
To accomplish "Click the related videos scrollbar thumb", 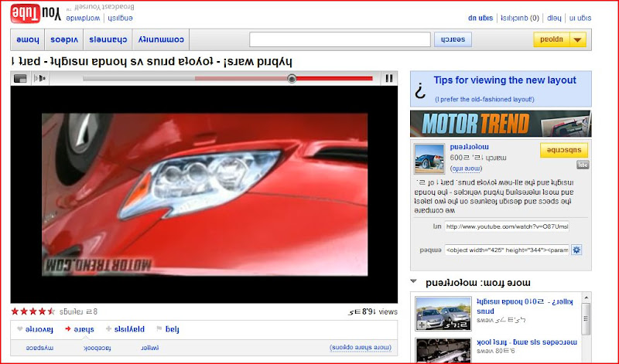I will (x=587, y=318).
